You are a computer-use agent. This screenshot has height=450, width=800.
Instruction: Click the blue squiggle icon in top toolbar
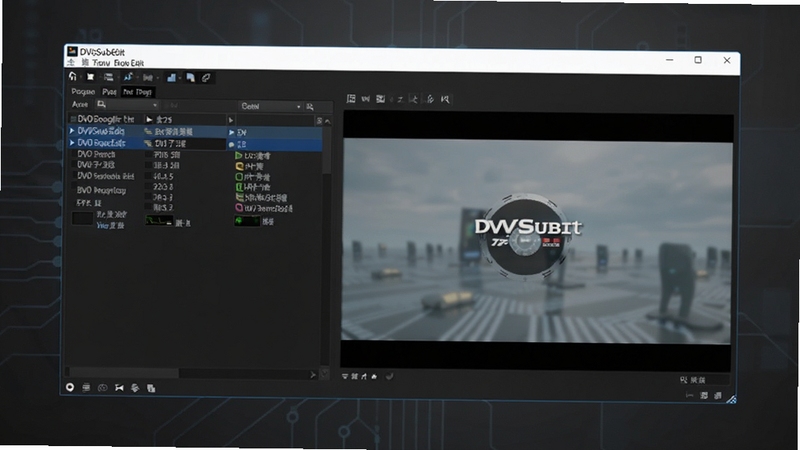(x=128, y=77)
